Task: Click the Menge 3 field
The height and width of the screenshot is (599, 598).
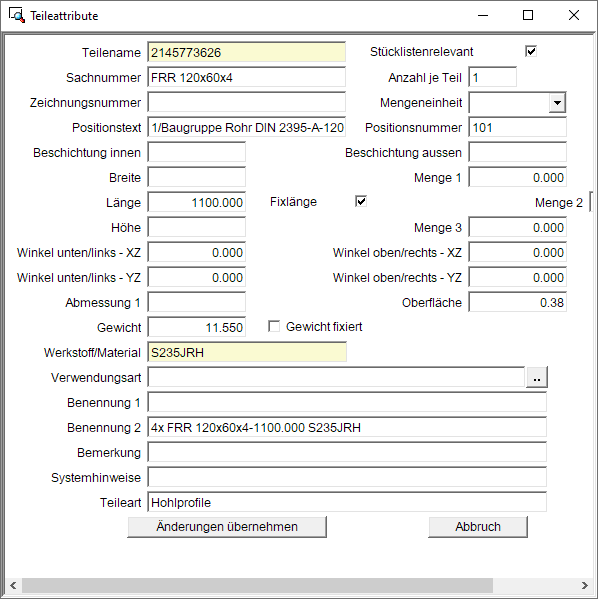Action: (x=518, y=228)
